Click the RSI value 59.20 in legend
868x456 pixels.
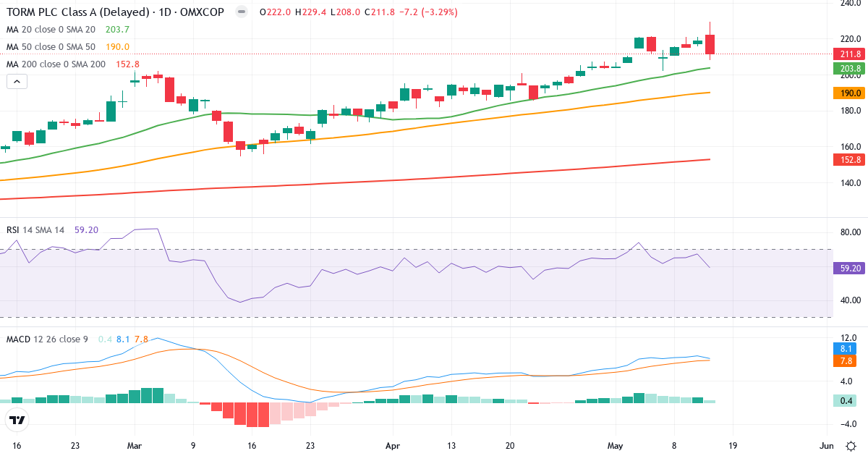click(x=86, y=230)
